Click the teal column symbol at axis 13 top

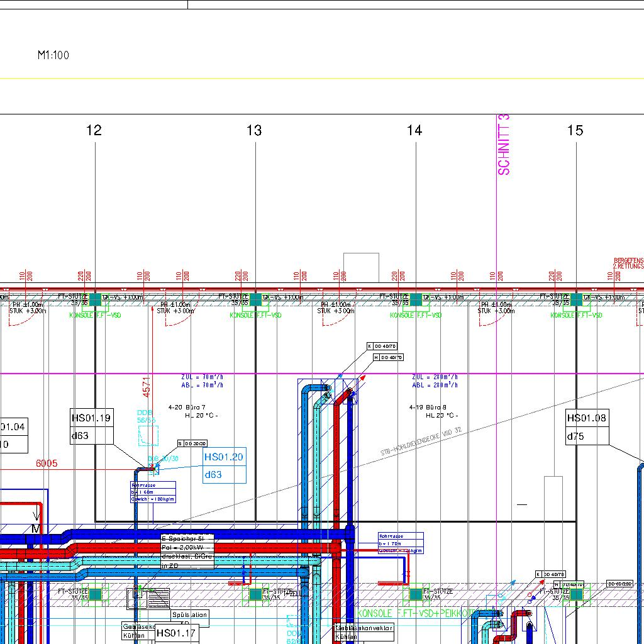255,299
